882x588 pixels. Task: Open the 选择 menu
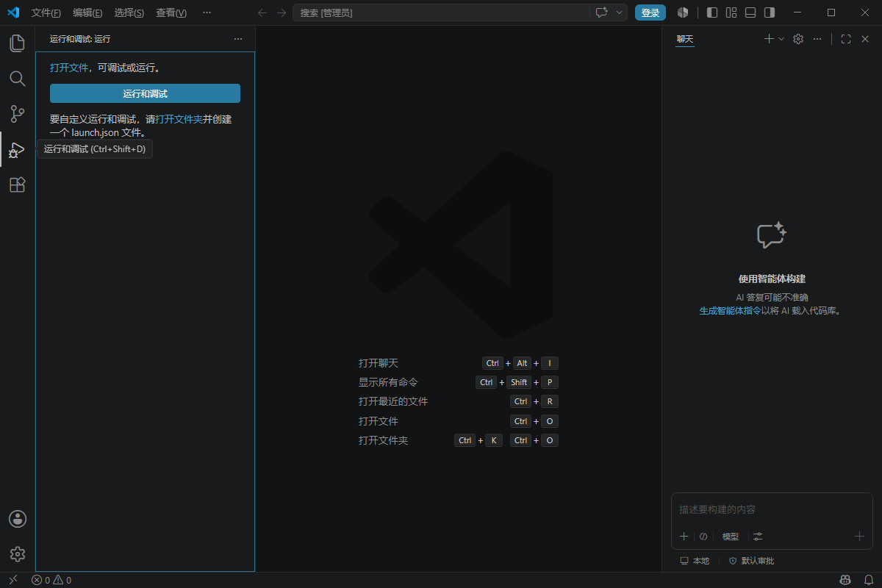tap(129, 12)
